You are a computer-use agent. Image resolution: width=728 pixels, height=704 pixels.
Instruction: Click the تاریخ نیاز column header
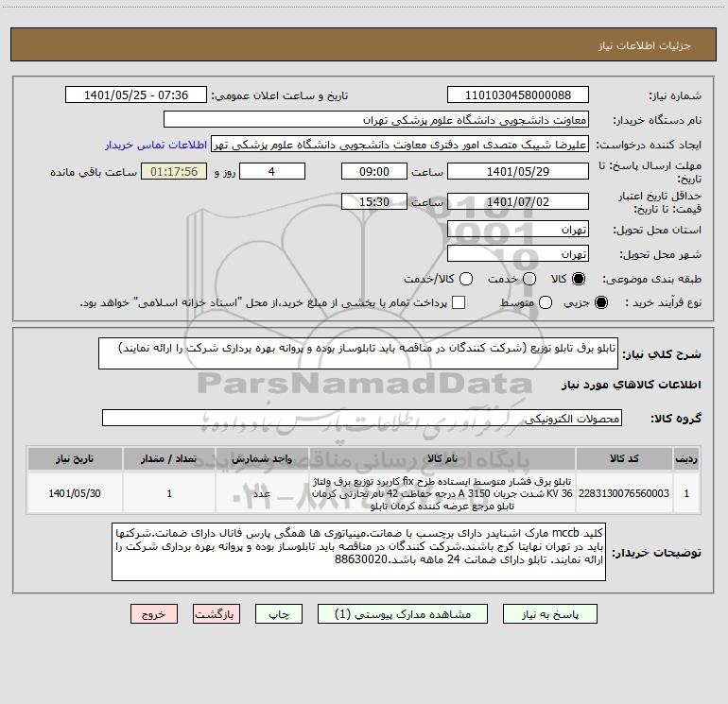click(x=75, y=458)
